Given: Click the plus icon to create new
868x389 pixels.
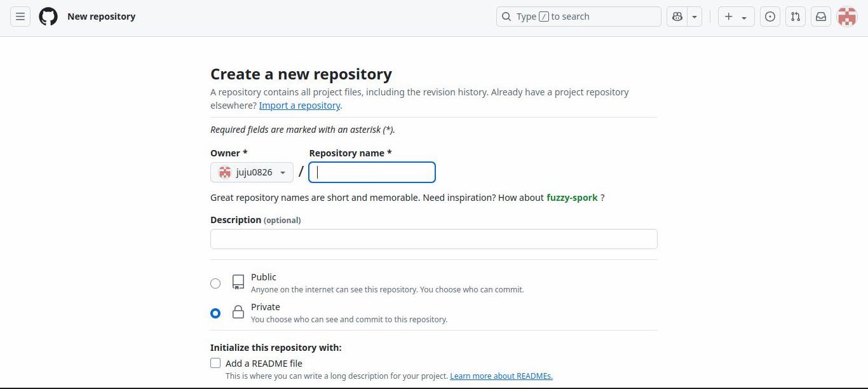Looking at the screenshot, I should 729,17.
